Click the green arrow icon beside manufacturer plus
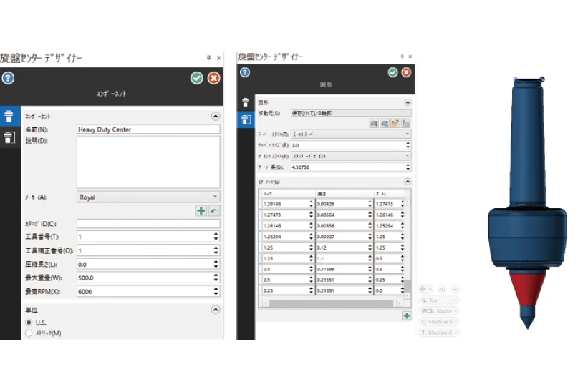The width and height of the screenshot is (583, 392). coord(214,210)
